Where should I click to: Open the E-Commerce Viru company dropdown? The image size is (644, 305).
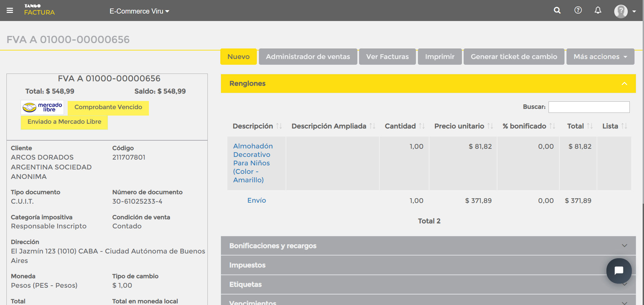coord(139,11)
